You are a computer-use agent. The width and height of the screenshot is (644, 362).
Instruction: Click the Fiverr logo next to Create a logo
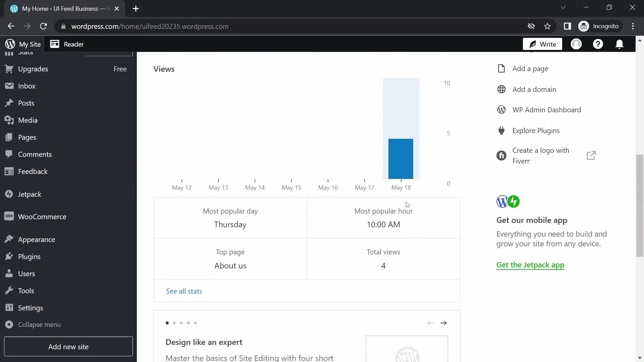[501, 156]
